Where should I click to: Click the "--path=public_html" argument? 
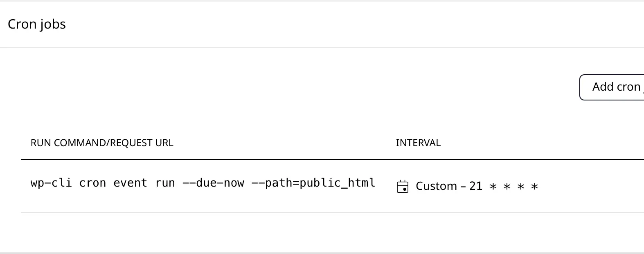click(x=313, y=183)
